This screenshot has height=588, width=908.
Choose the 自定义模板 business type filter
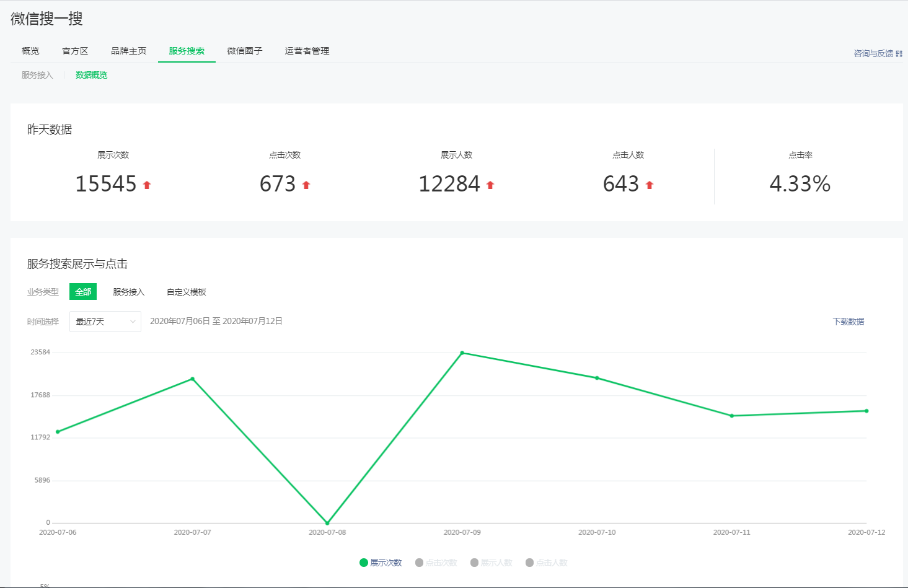point(187,292)
